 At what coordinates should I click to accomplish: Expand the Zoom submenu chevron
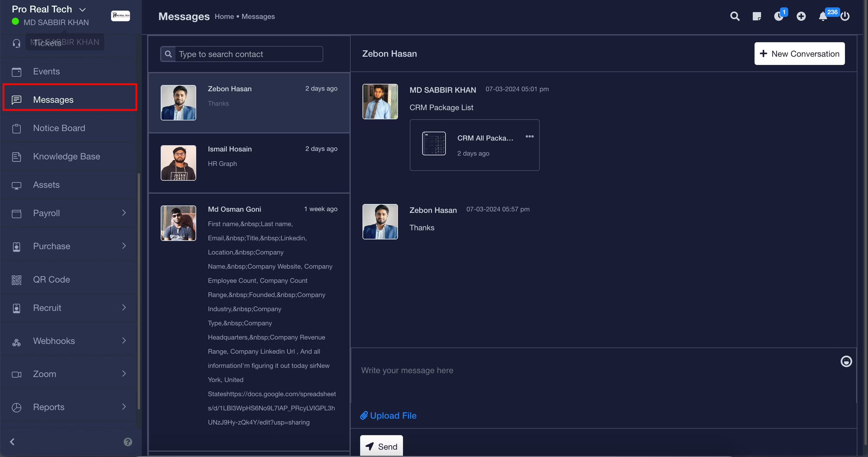tap(124, 373)
